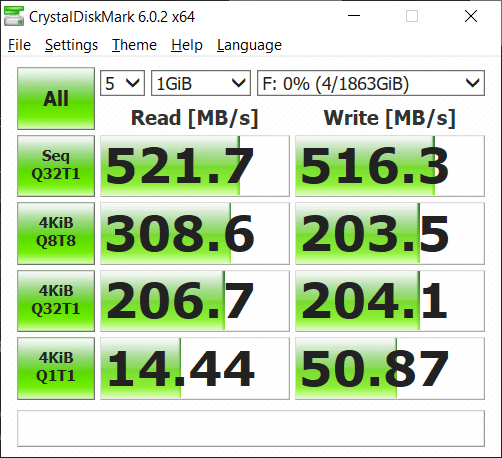Click Seq read result 521.7
The width and height of the screenshot is (502, 458).
point(195,166)
